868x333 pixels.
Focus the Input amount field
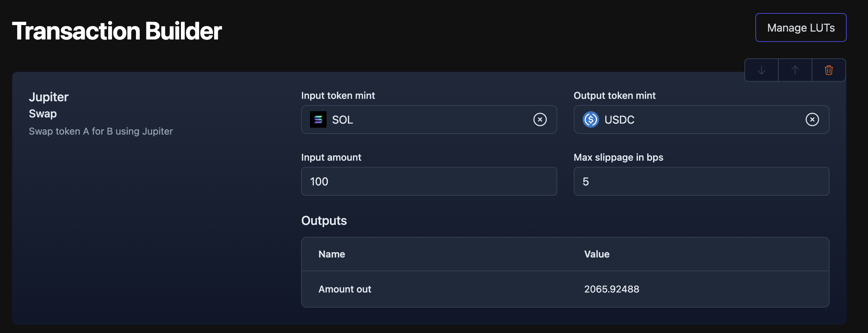[x=429, y=181]
